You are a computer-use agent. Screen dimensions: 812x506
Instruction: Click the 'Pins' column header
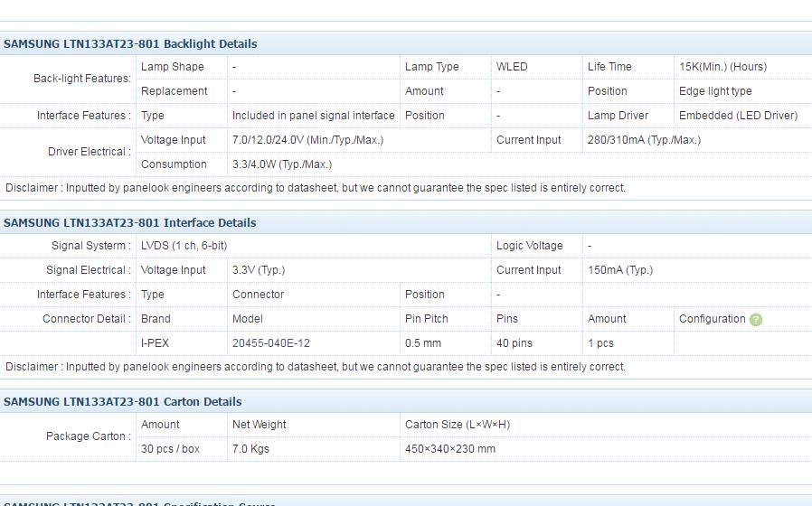[506, 319]
